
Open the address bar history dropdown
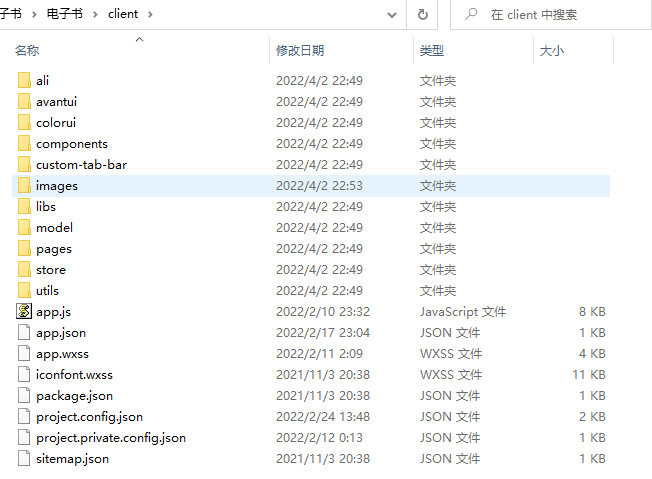tap(392, 15)
